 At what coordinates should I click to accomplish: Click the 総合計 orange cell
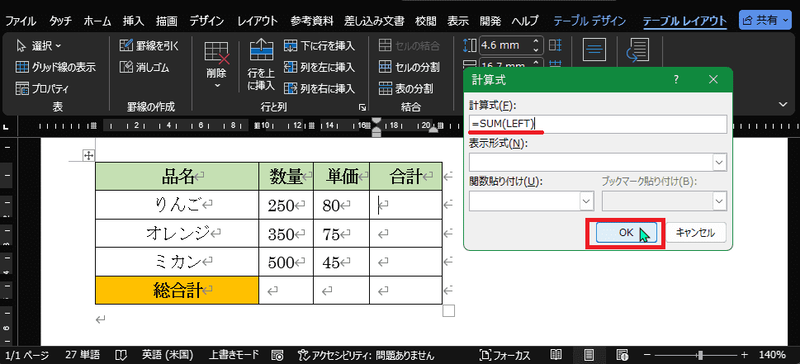pyautogui.click(x=177, y=290)
